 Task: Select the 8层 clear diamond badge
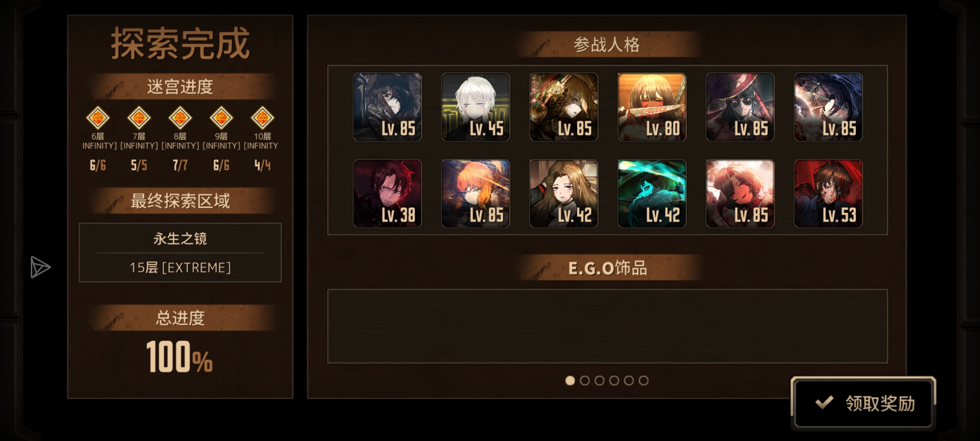[180, 118]
